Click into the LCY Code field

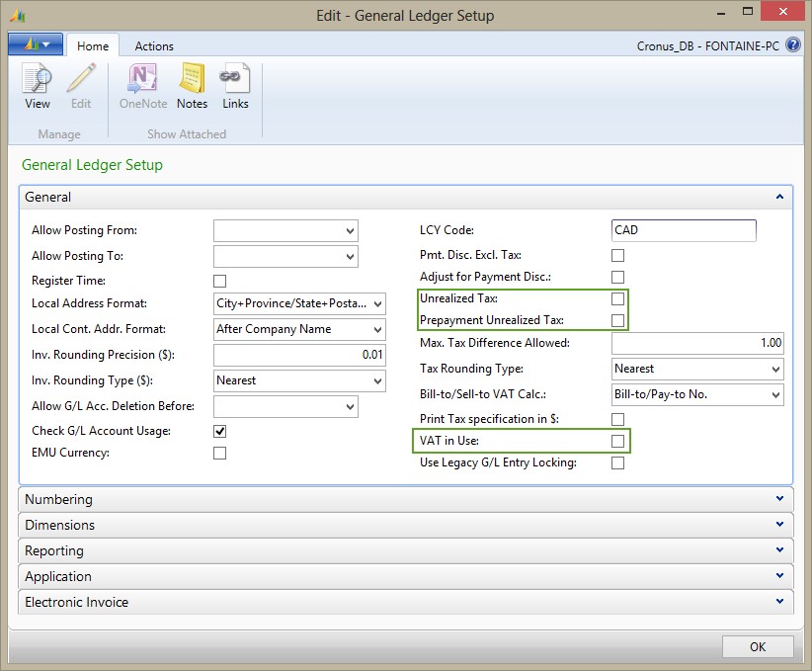point(684,230)
